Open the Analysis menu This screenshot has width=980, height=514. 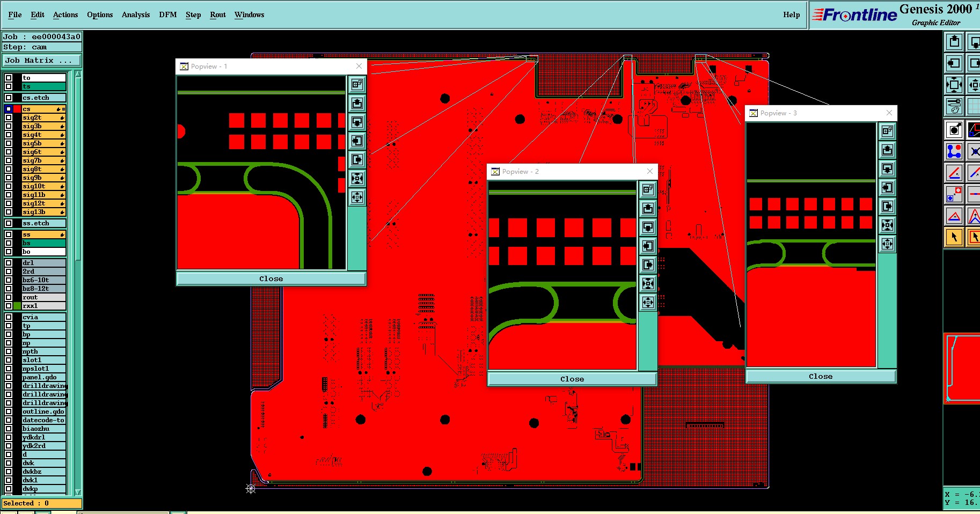[x=136, y=15]
